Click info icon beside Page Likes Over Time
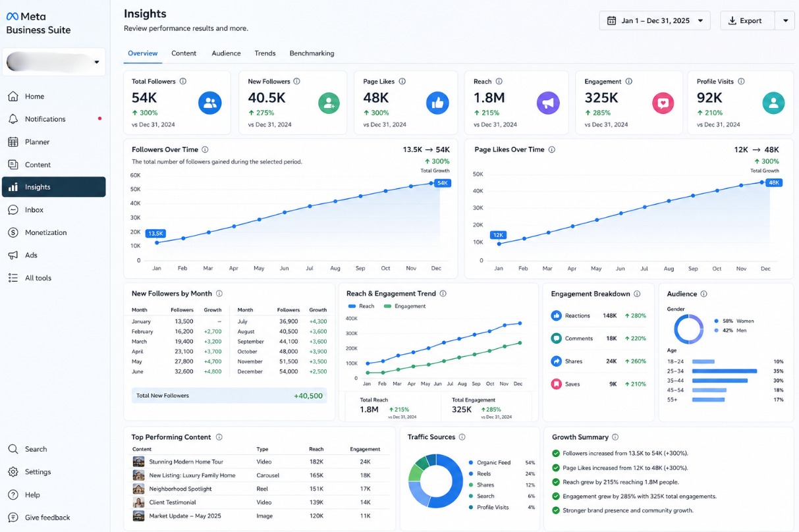The image size is (799, 532). click(552, 149)
